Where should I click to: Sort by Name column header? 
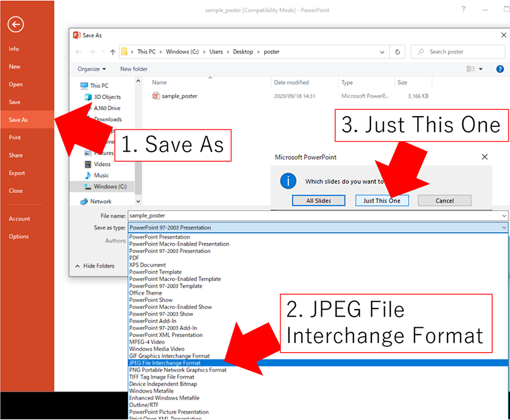click(159, 83)
